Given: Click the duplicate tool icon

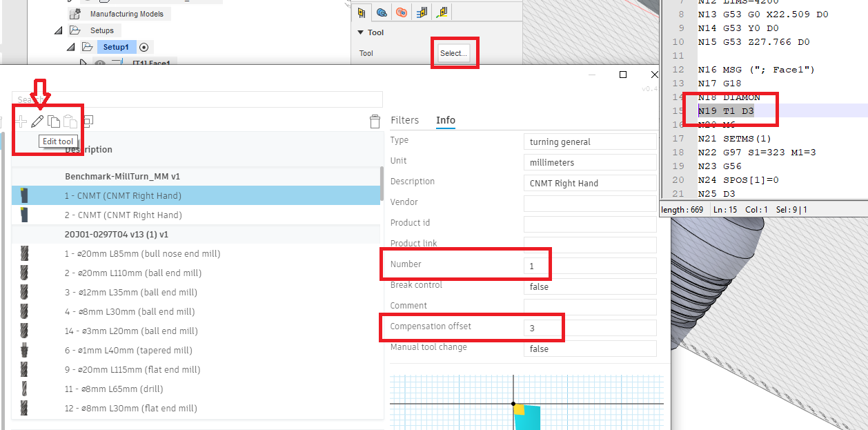Looking at the screenshot, I should [88, 121].
